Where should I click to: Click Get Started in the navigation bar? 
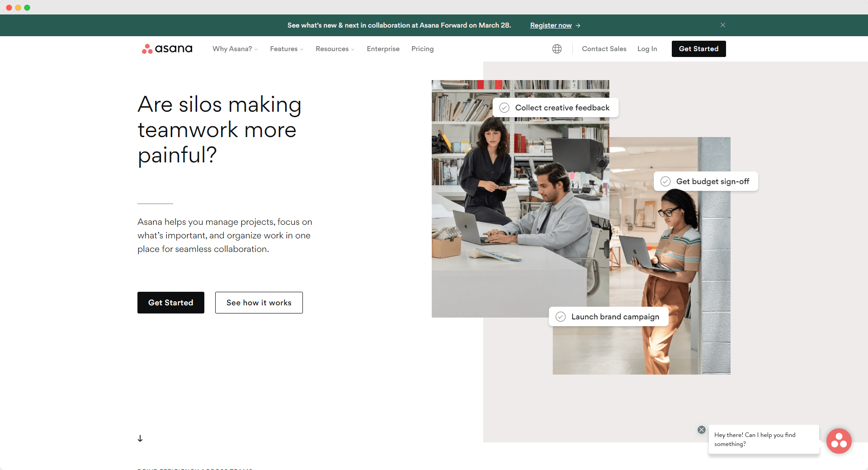tap(698, 49)
